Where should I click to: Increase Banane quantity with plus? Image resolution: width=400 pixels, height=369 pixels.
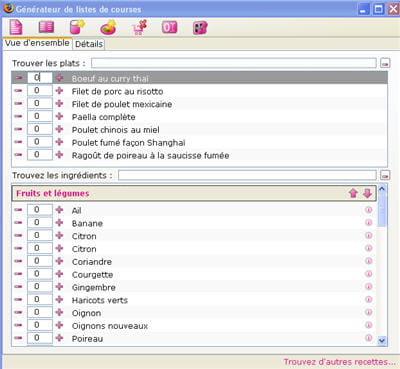click(59, 222)
